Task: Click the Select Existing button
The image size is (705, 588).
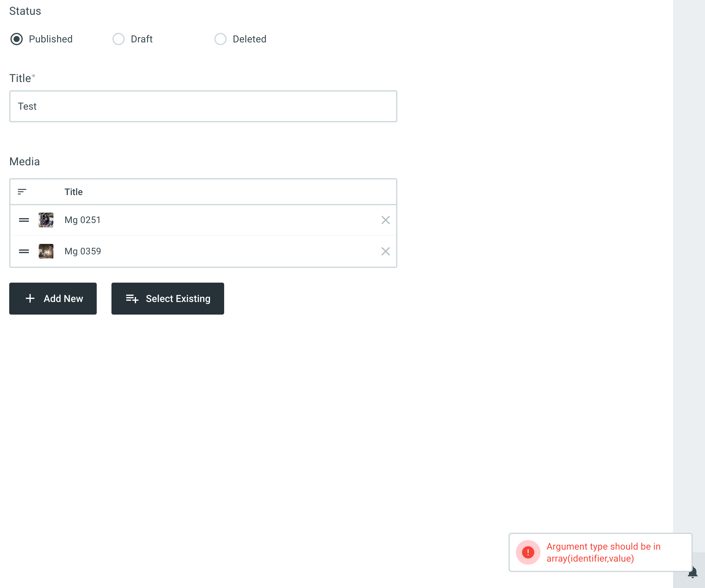Action: click(x=168, y=299)
